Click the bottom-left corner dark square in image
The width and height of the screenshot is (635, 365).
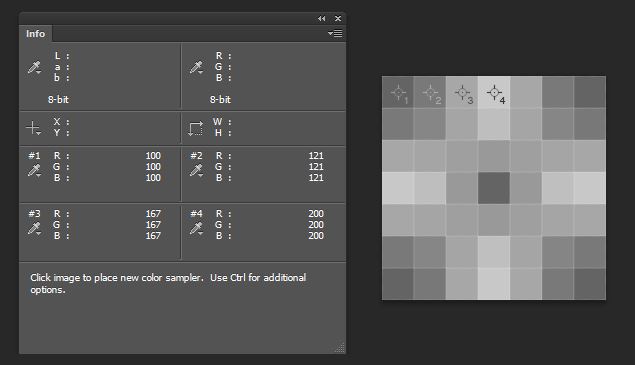click(x=398, y=284)
